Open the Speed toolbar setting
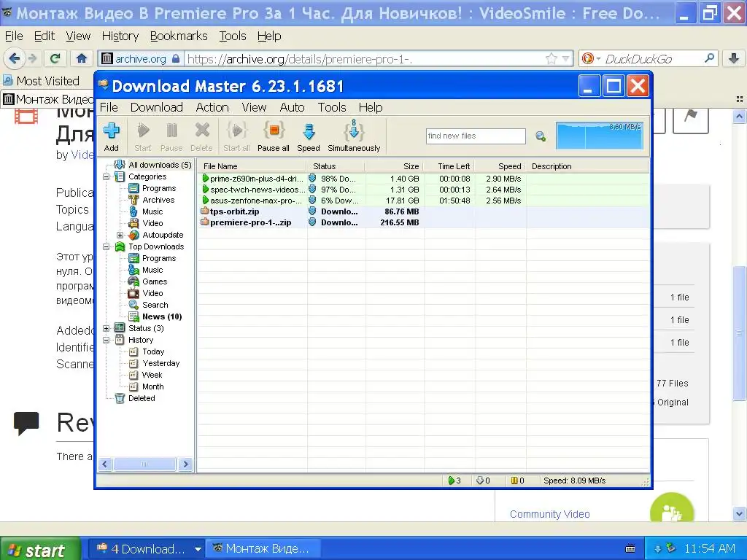 [x=309, y=136]
